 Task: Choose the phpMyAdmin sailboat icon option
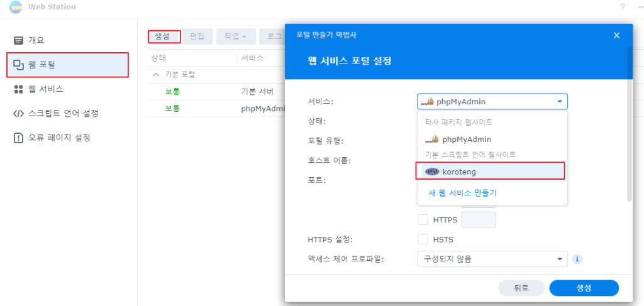tap(432, 139)
